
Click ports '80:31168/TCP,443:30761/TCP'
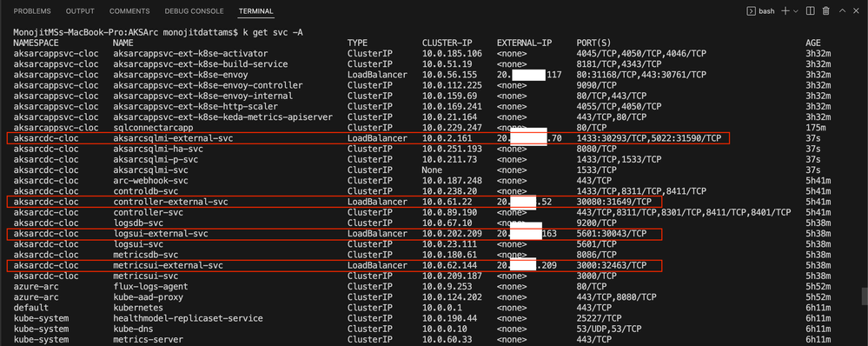(x=641, y=75)
